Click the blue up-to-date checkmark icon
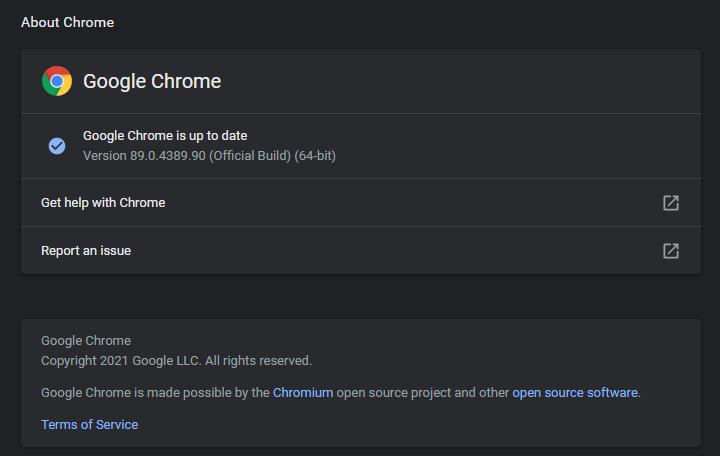The width and height of the screenshot is (720, 456). 57,146
